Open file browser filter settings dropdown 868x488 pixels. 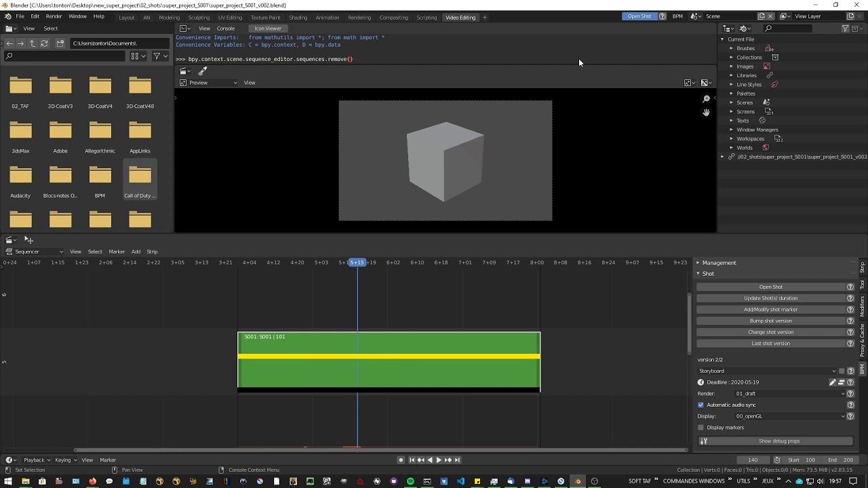point(161,56)
